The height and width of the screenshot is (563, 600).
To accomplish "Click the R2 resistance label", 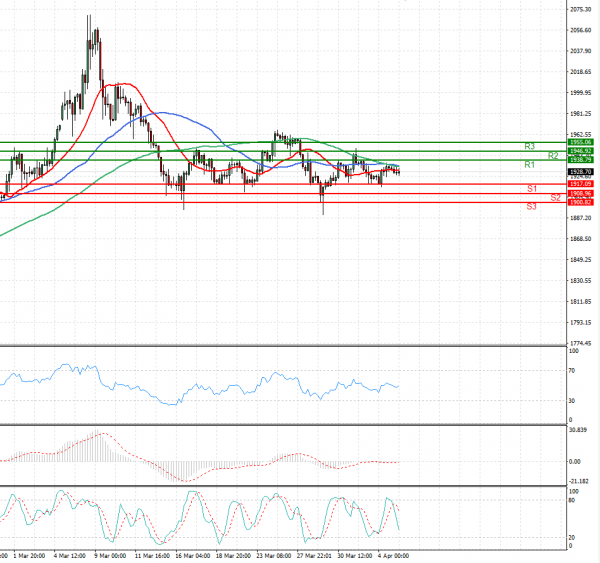I will point(553,155).
